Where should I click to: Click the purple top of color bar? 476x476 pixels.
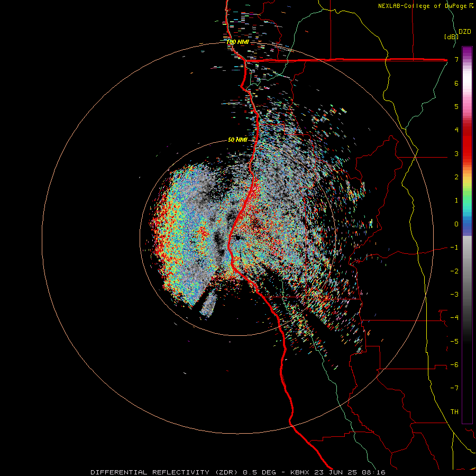click(467, 52)
